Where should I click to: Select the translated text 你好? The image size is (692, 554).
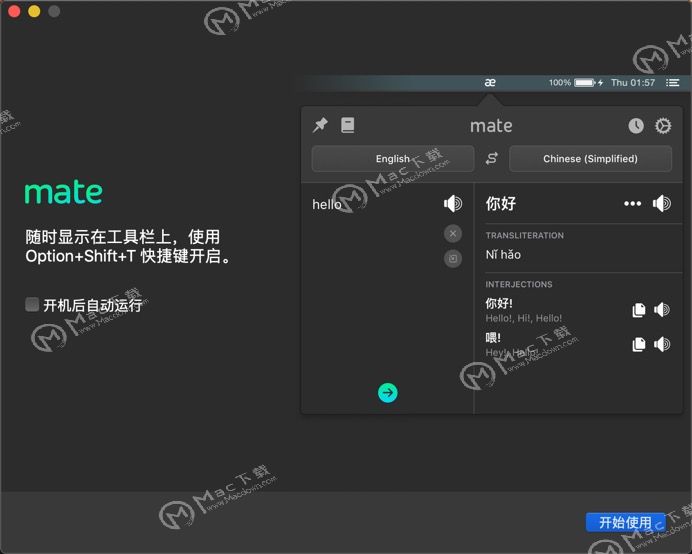(x=500, y=204)
